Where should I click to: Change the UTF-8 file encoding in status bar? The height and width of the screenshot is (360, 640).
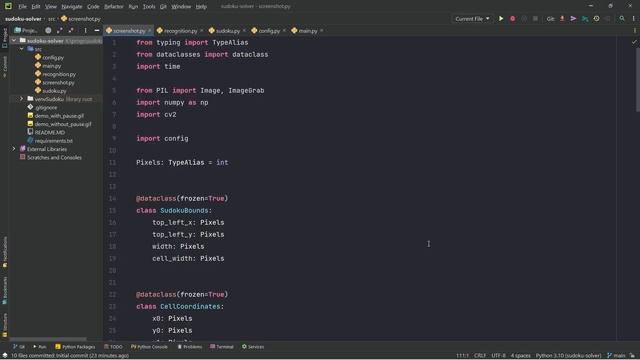coord(498,356)
